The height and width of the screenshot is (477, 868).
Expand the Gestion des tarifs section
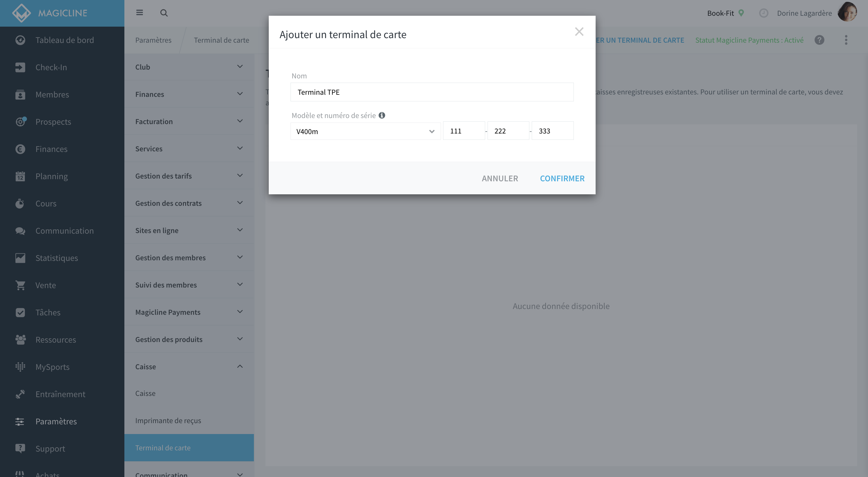click(x=189, y=176)
